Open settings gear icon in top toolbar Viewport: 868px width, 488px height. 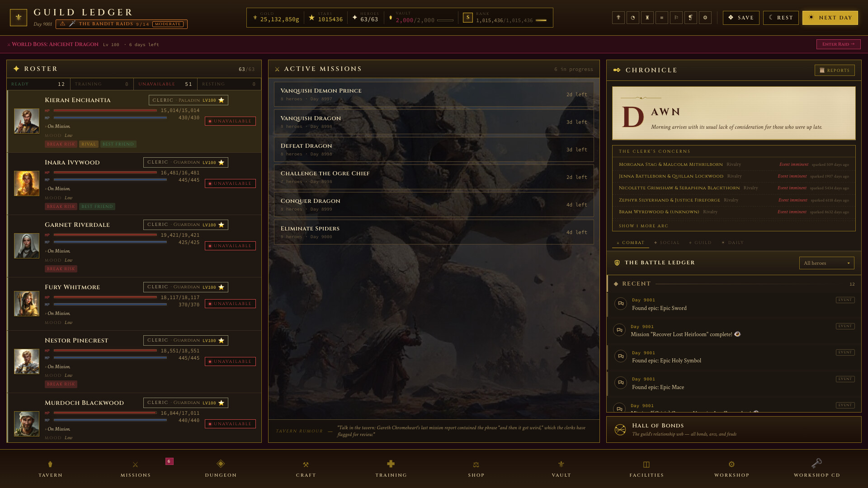click(705, 18)
